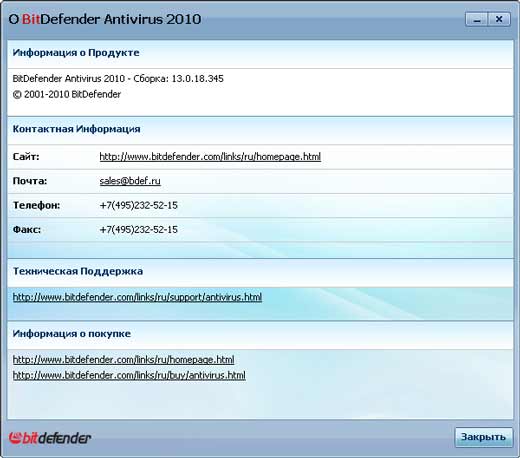Open the homepage link under Информация о покупке
This screenshot has width=520, height=458.
tap(123, 360)
